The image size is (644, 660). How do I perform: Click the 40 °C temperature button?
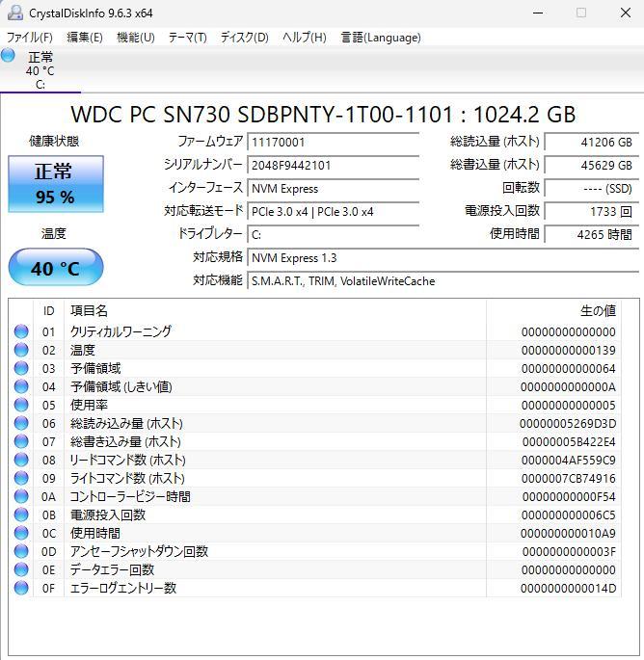click(56, 267)
